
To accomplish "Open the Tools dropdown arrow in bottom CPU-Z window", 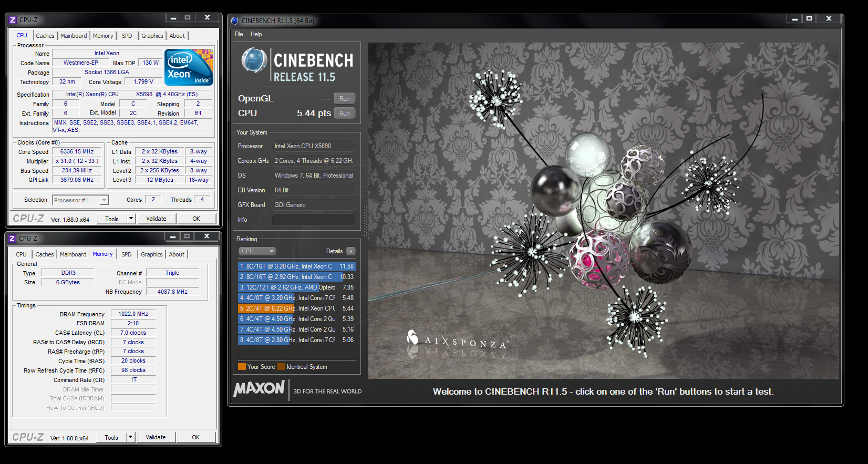I will (131, 437).
